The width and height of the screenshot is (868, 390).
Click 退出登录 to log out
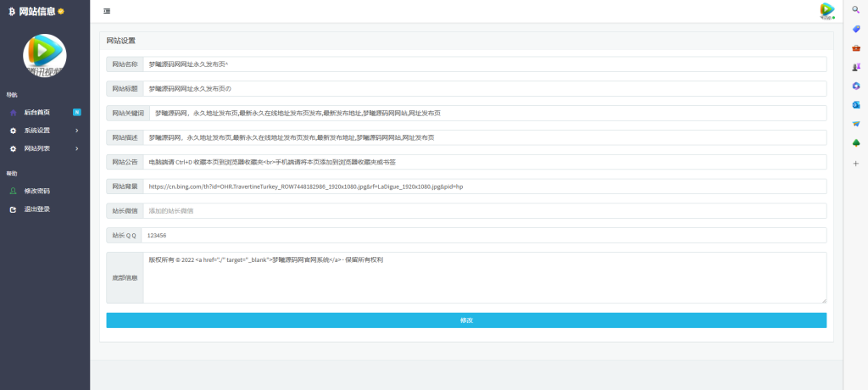coord(36,209)
